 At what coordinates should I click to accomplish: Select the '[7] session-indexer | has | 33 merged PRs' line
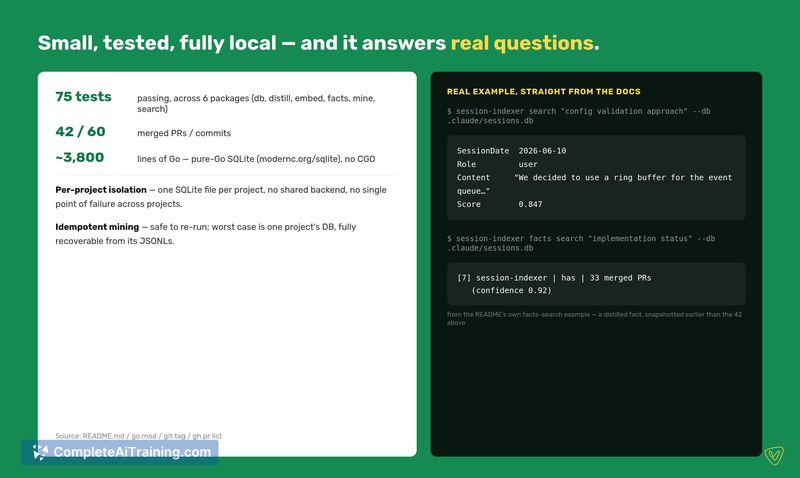tap(554, 278)
